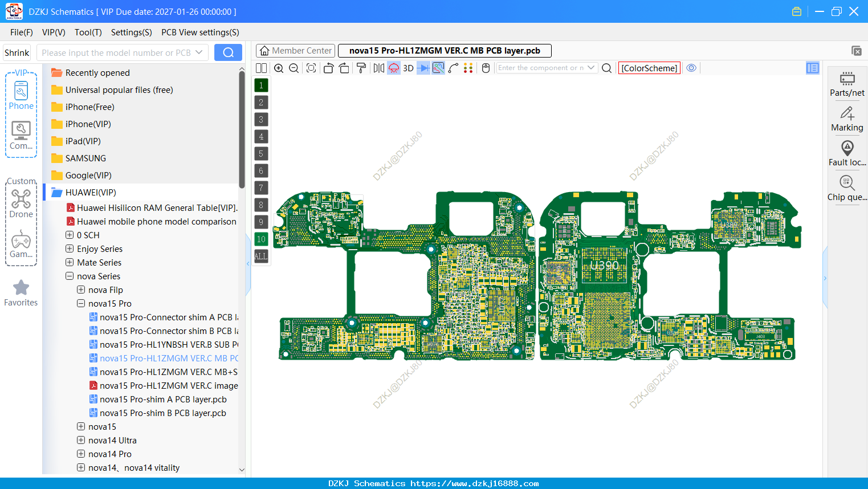The height and width of the screenshot is (489, 868).
Task: Open the Tool(T) menu
Action: pyautogui.click(x=88, y=32)
